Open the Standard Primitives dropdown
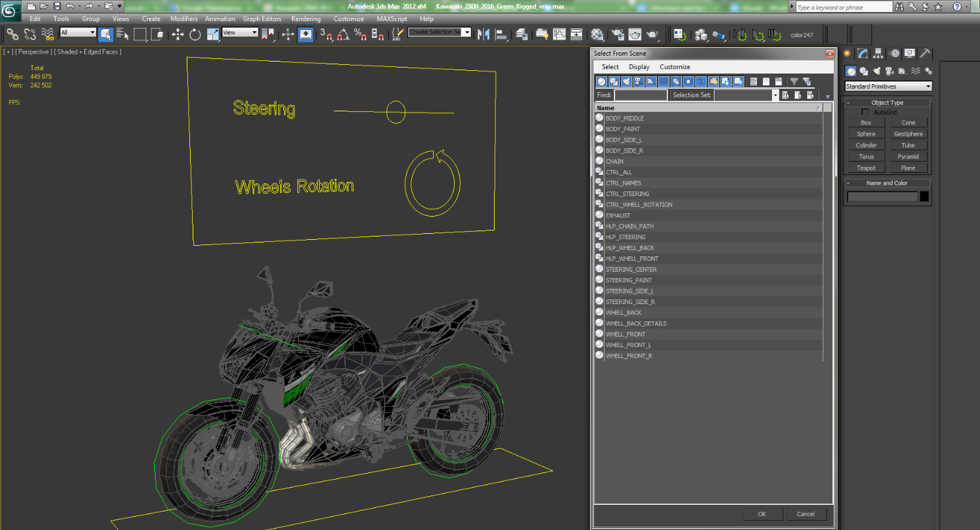980x530 pixels. (889, 86)
